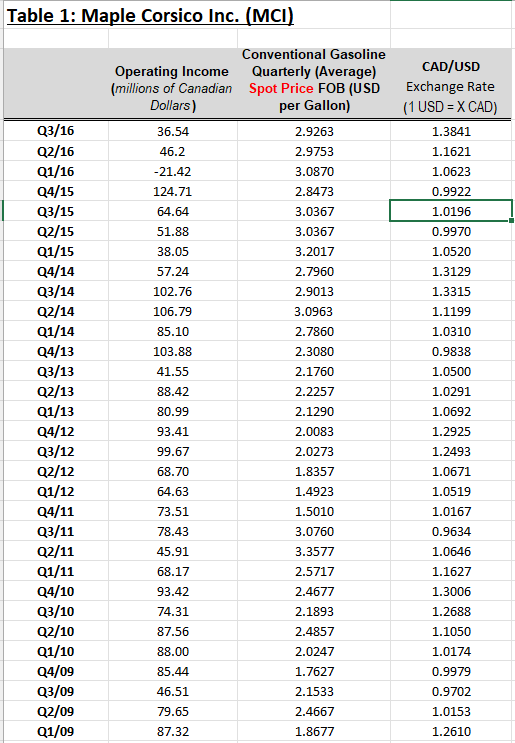This screenshot has height=743, width=515.
Task: Select the spot price cell 2.9013
Action: [x=314, y=291]
